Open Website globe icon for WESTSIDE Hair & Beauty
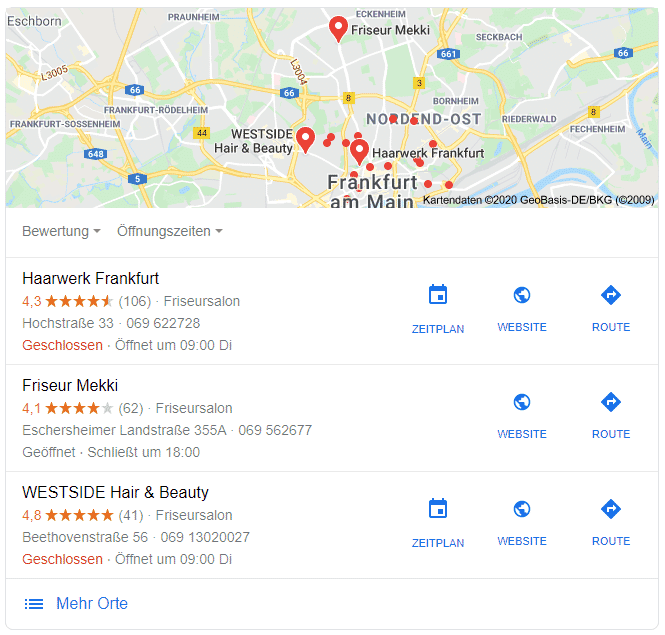The image size is (665, 635). [522, 509]
